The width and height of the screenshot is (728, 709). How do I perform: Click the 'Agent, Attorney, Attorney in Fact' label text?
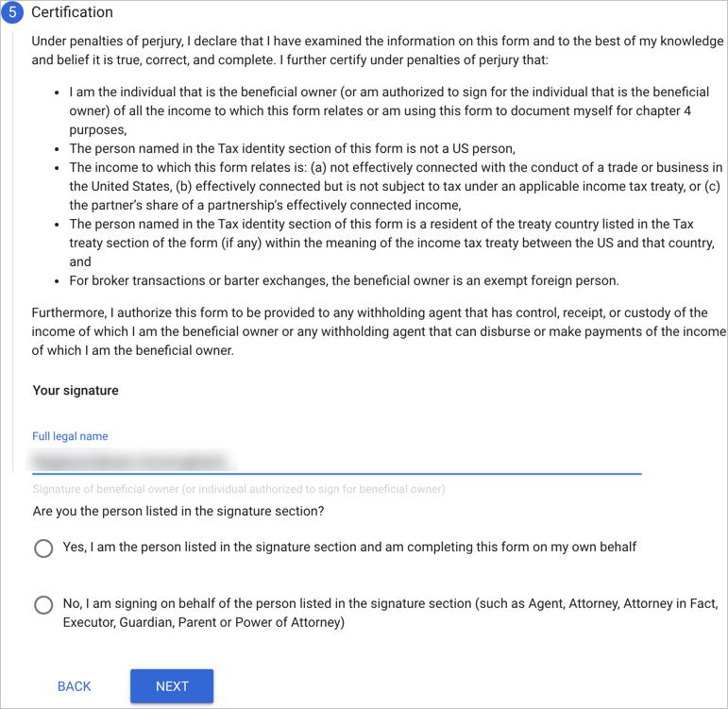pyautogui.click(x=390, y=613)
